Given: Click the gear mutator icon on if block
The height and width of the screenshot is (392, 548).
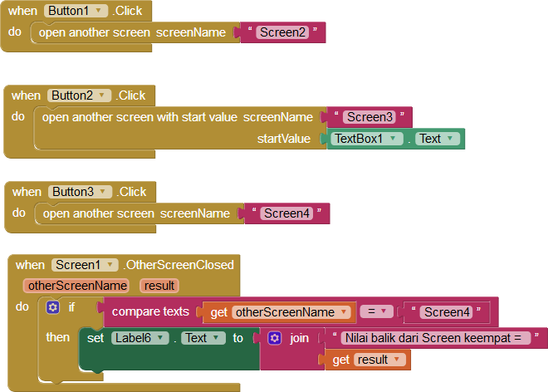Looking at the screenshot, I should pos(53,307).
